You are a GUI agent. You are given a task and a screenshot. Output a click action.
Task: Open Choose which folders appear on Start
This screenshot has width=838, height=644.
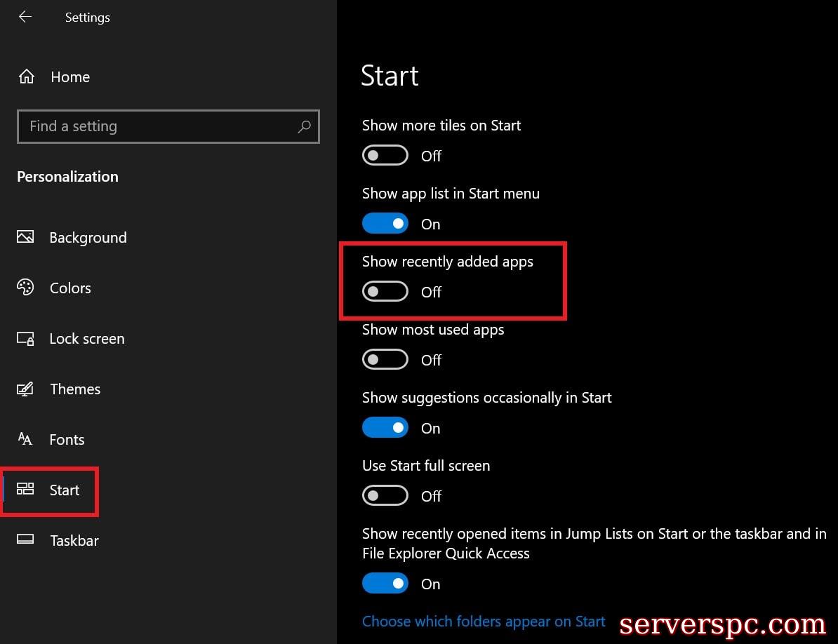click(x=483, y=622)
